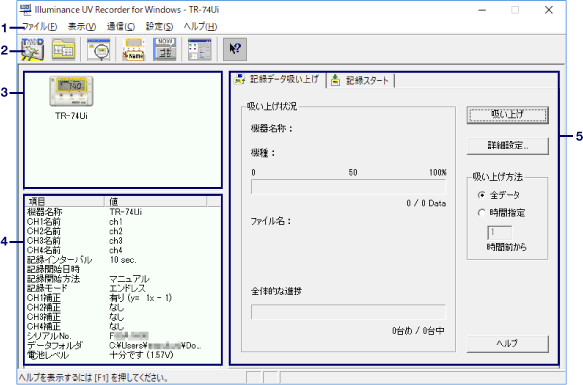Click the ヘルプ button in the panel
The image size is (583, 385).
pos(508,344)
